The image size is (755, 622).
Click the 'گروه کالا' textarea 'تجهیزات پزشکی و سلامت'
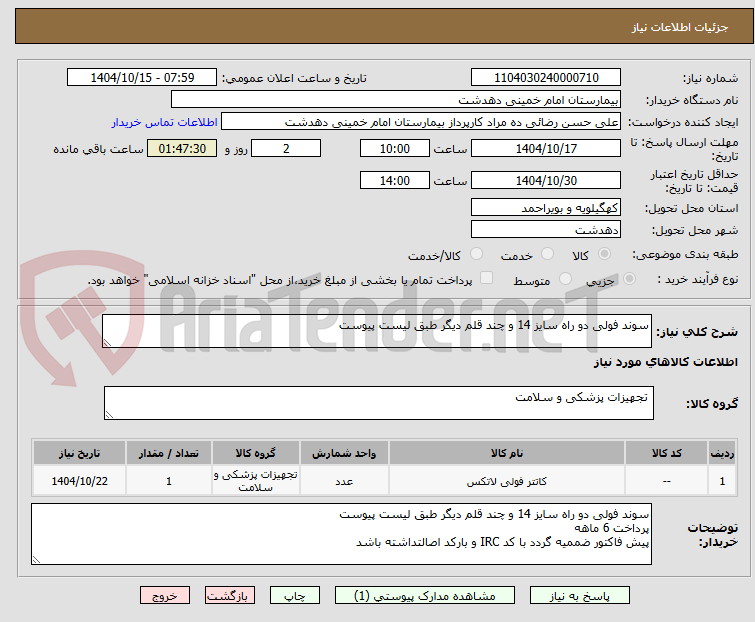pos(378,403)
